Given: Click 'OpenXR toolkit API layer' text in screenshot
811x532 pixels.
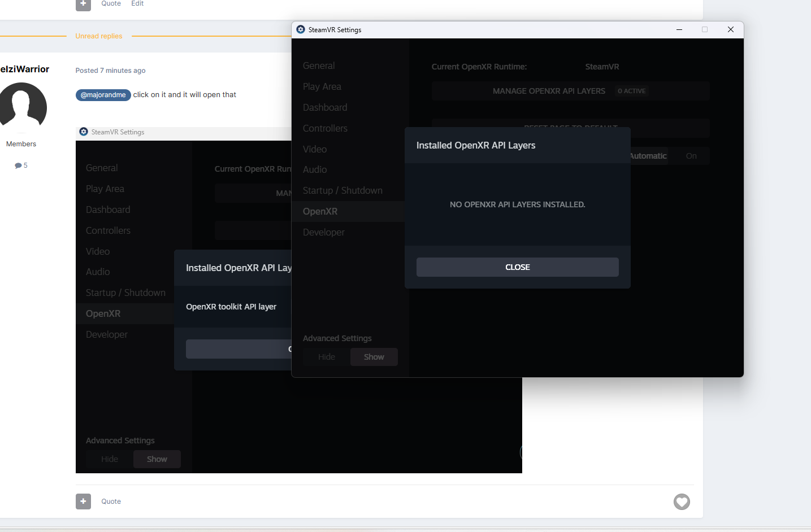Looking at the screenshot, I should 231,307.
